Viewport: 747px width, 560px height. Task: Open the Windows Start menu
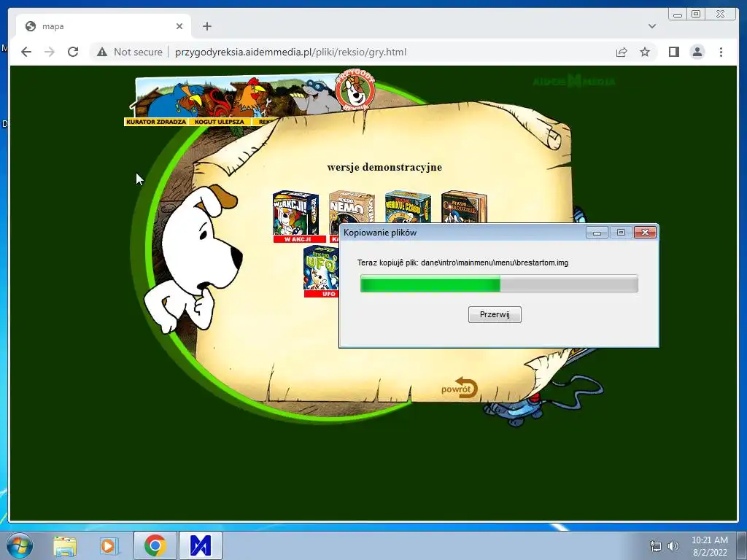20,545
